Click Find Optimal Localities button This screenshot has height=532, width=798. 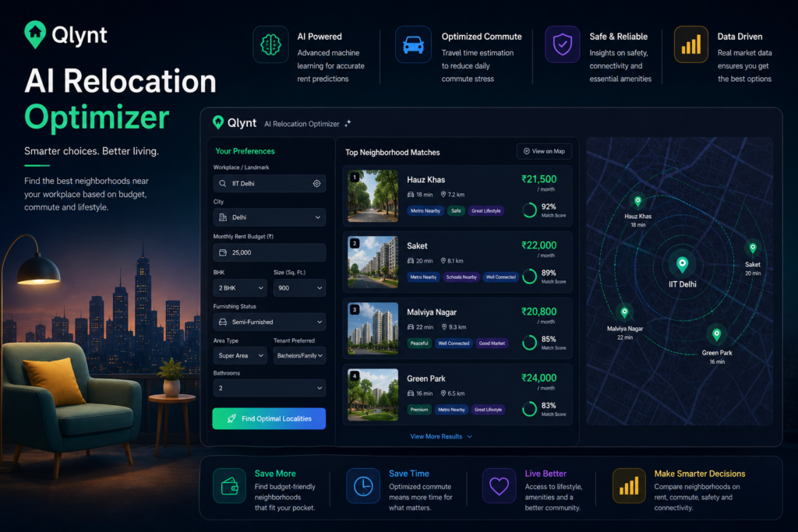coord(269,418)
